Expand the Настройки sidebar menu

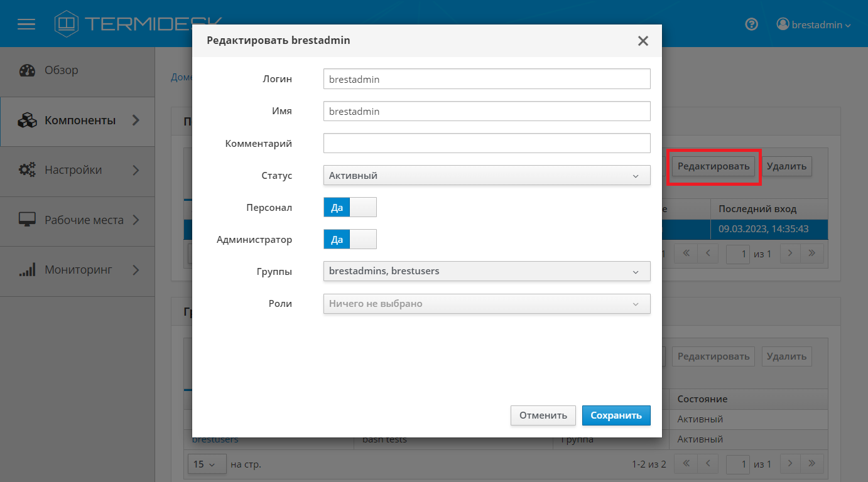pos(136,170)
